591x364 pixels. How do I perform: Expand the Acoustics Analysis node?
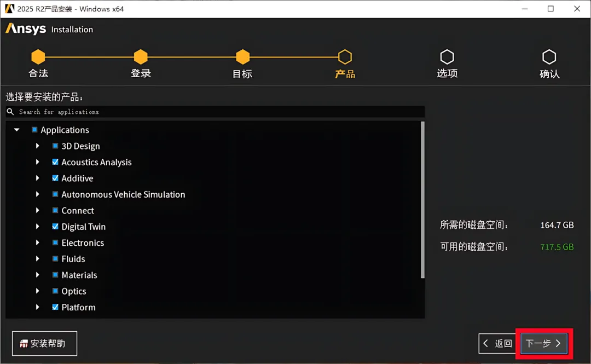(x=37, y=162)
